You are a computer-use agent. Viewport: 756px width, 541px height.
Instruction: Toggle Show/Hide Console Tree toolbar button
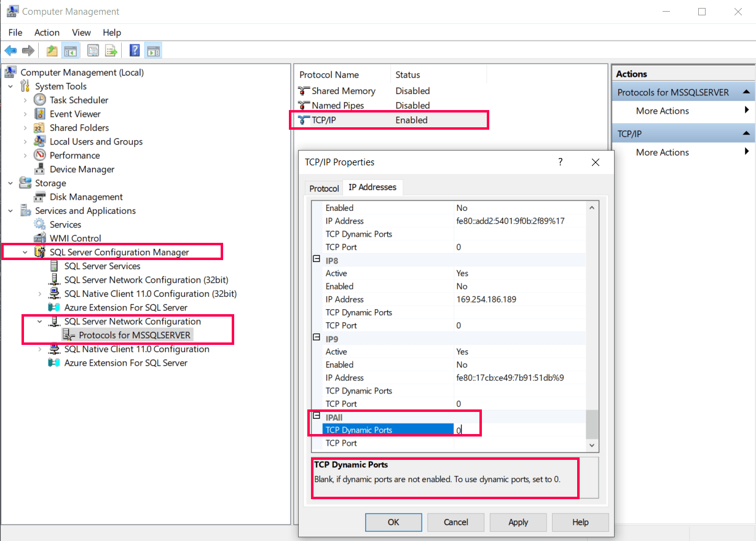coord(70,50)
